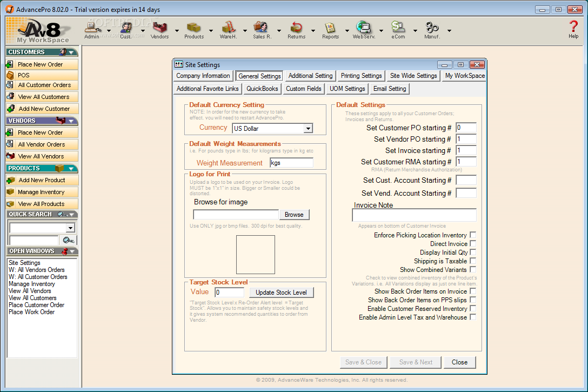
Task: Click View All Customers sidebar icon
Action: [x=10, y=97]
